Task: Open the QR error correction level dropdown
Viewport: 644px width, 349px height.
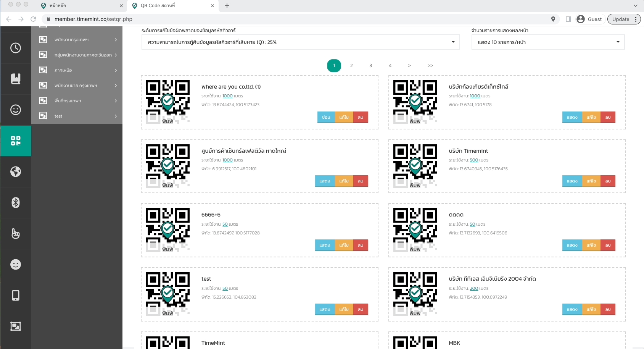Action: [x=300, y=42]
